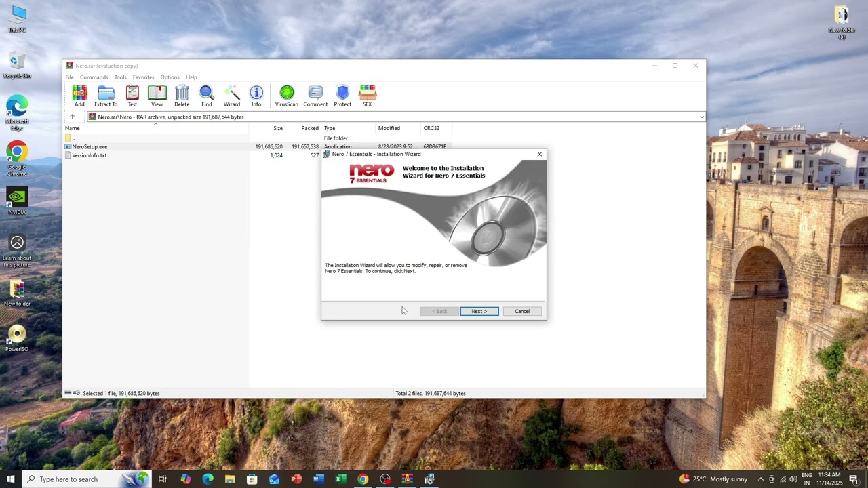868x488 pixels.
Task: Sort file list by Modified column
Action: click(398, 128)
